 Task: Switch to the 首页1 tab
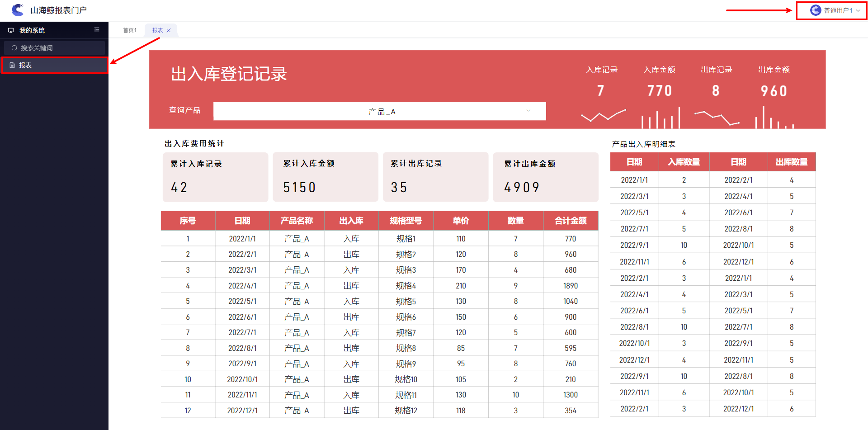click(x=130, y=30)
